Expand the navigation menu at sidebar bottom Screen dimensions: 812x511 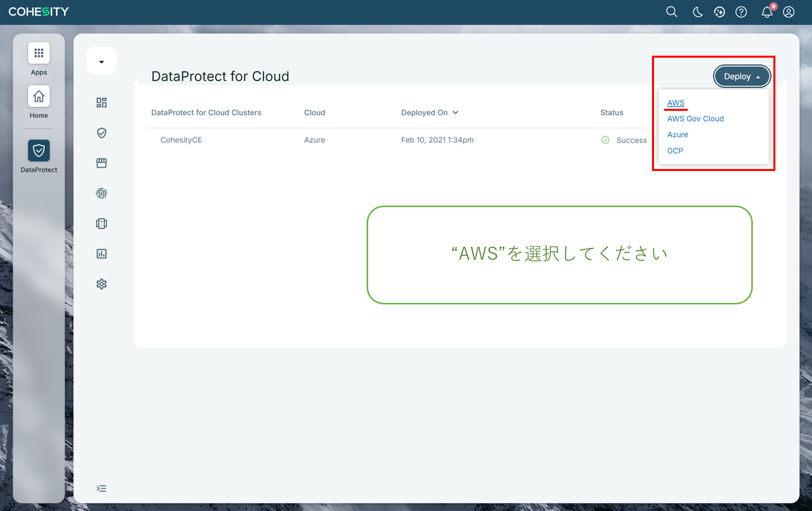101,488
